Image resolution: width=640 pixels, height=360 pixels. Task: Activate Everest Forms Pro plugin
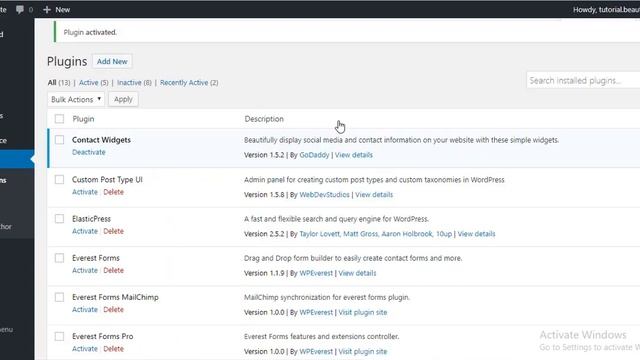(85, 349)
